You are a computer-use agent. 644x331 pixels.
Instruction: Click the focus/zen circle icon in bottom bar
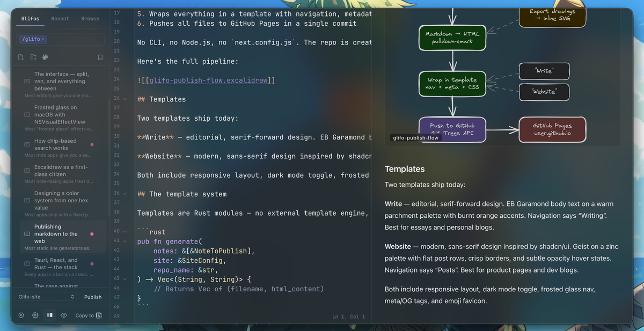tap(21, 315)
